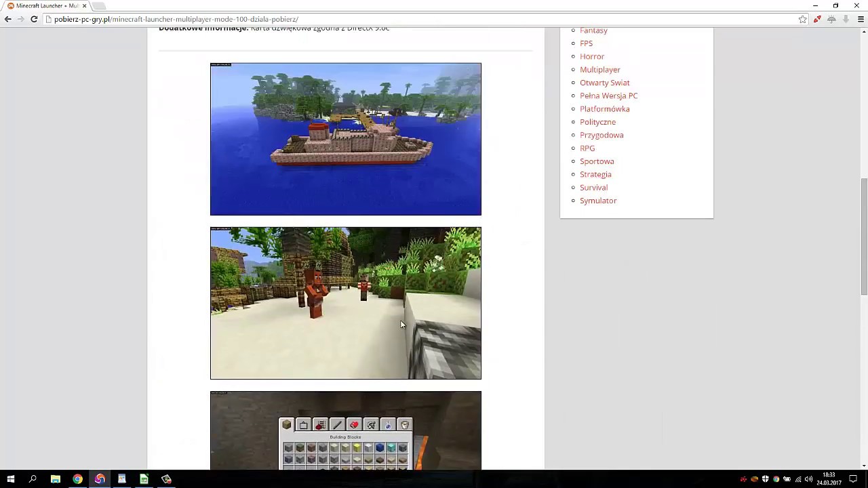Open the umbrella extension icon
868x488 pixels.
831,19
